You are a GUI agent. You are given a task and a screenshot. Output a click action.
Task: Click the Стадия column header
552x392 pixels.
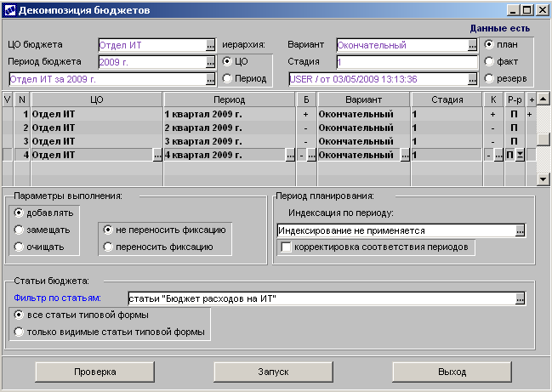click(447, 99)
